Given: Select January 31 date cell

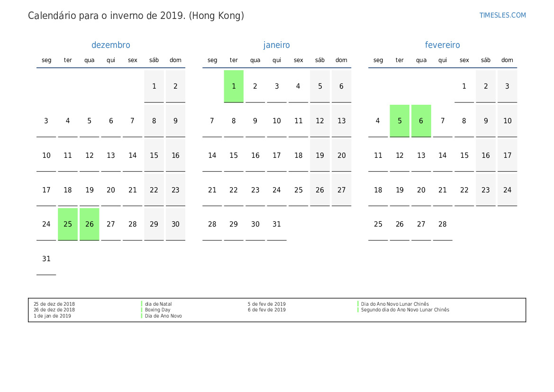Looking at the screenshot, I should [277, 224].
